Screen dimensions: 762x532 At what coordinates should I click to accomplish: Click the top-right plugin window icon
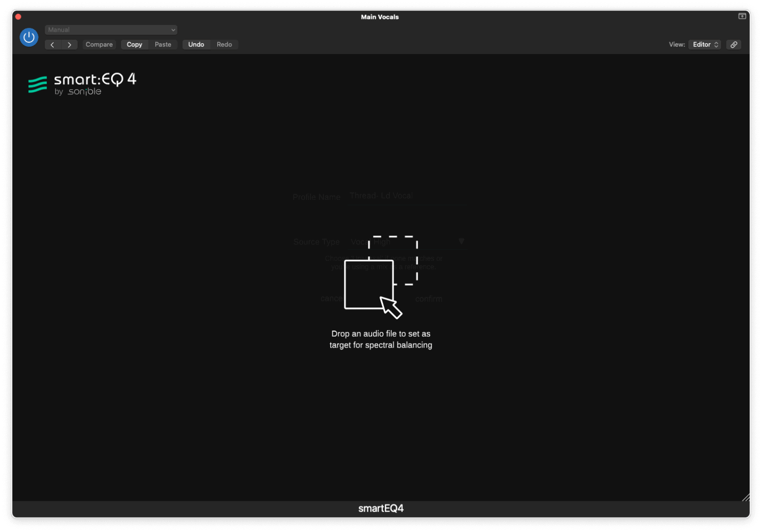pyautogui.click(x=742, y=16)
